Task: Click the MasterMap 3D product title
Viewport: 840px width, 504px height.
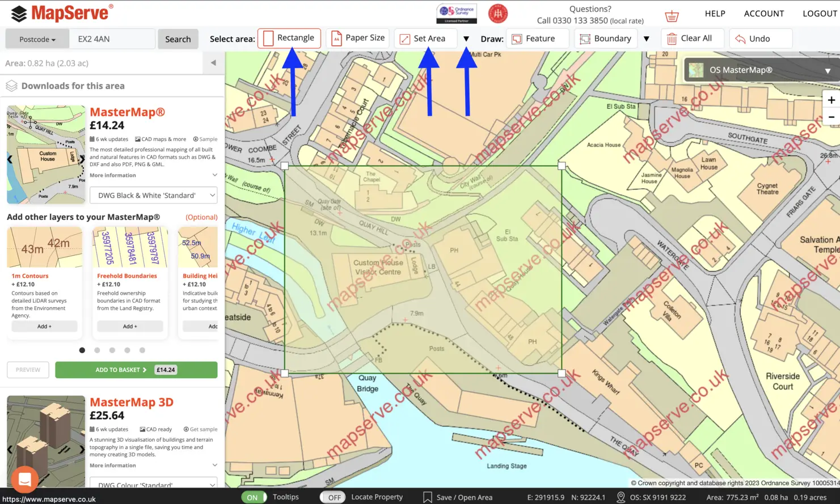Action: point(132,402)
